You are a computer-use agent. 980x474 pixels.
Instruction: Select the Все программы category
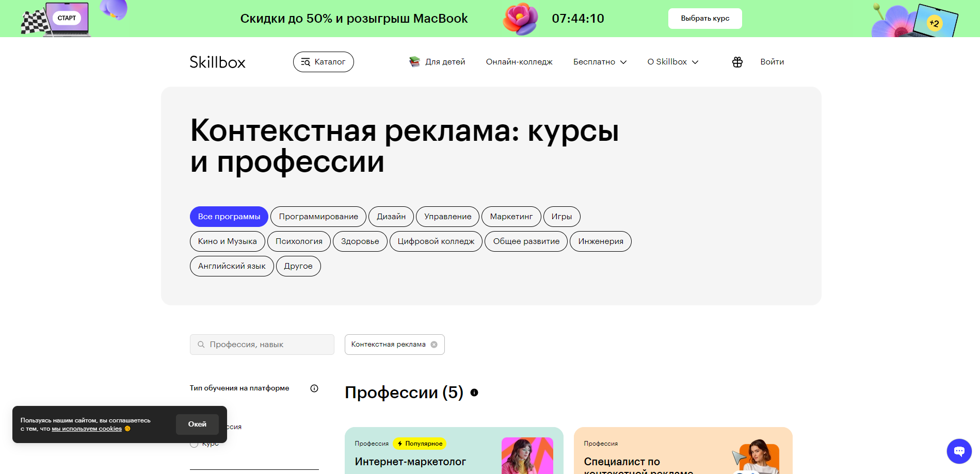tap(229, 217)
